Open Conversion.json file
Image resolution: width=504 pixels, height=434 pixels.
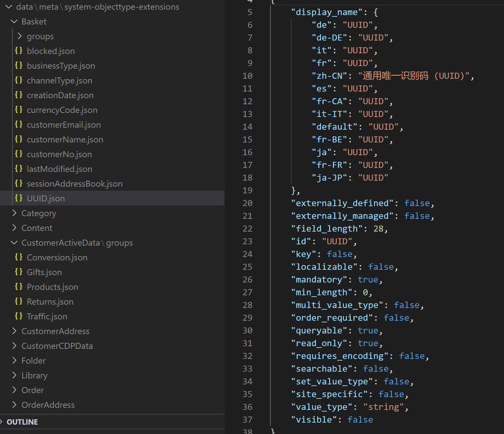(x=57, y=257)
